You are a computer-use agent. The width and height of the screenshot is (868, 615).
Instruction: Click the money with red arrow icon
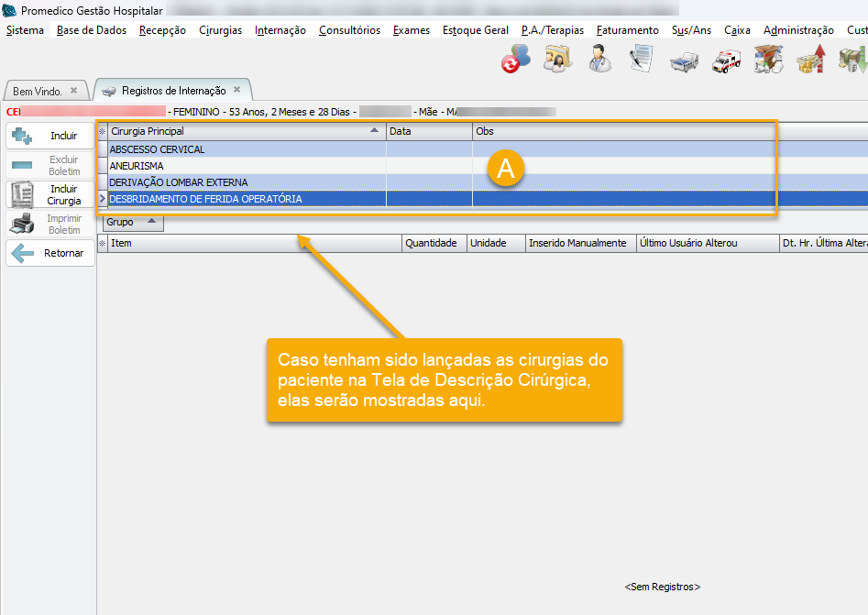pyautogui.click(x=810, y=60)
